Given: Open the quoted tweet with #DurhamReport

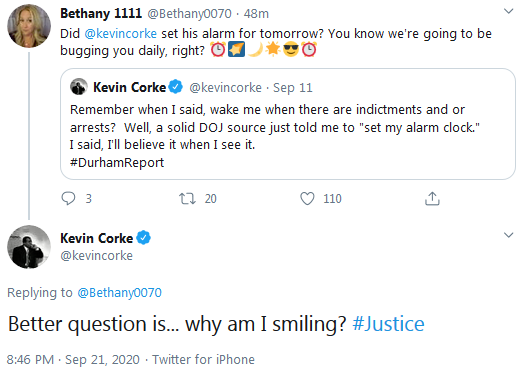Looking at the screenshot, I should (x=288, y=124).
